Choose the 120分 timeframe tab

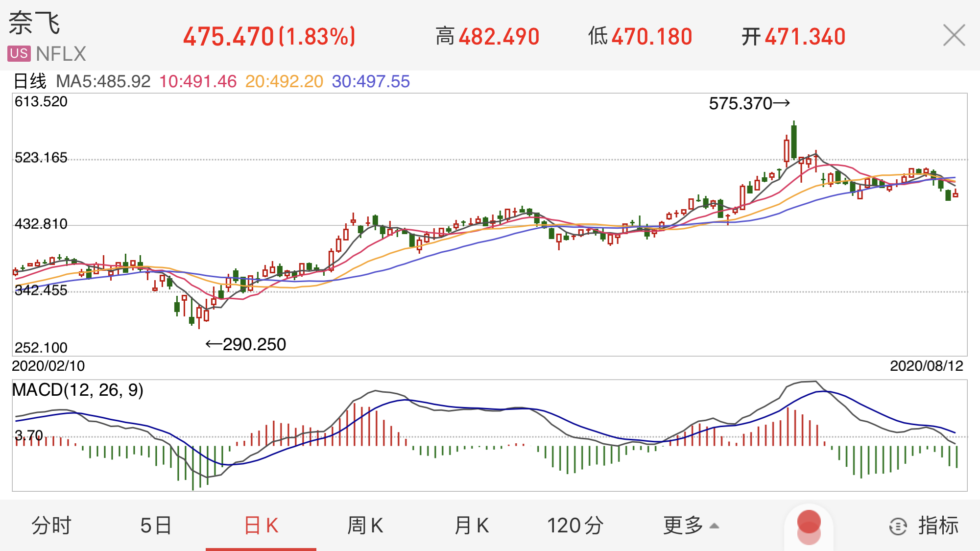[575, 526]
